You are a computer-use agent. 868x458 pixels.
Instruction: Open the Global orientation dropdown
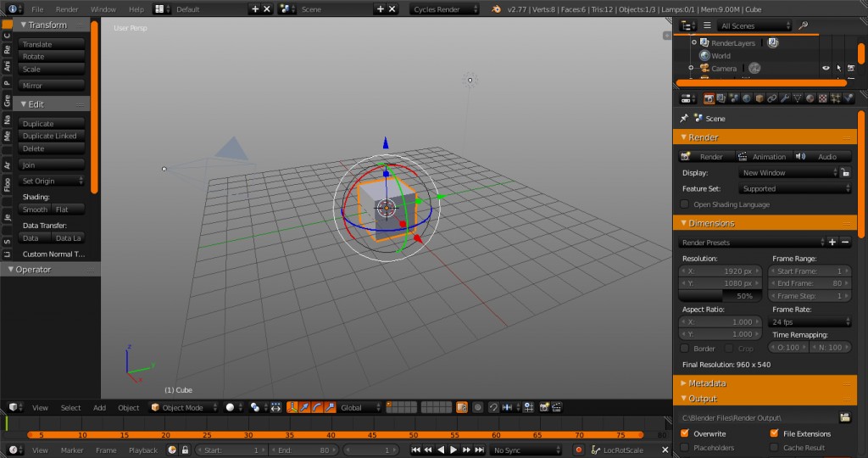tap(359, 408)
